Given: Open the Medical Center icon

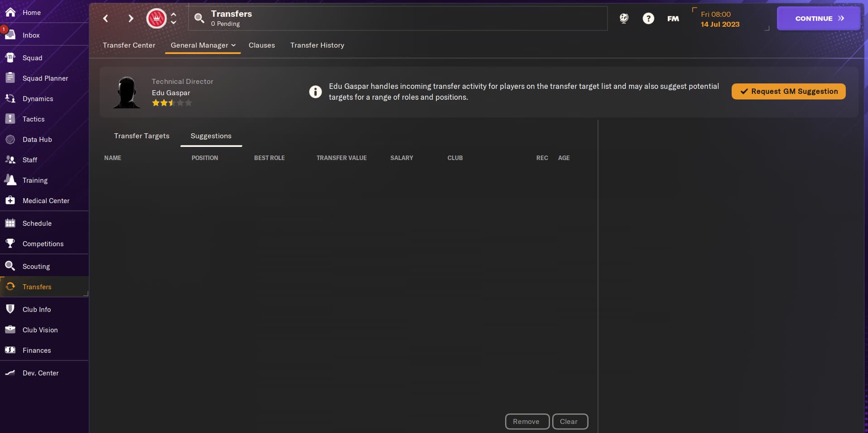Looking at the screenshot, I should click(10, 200).
